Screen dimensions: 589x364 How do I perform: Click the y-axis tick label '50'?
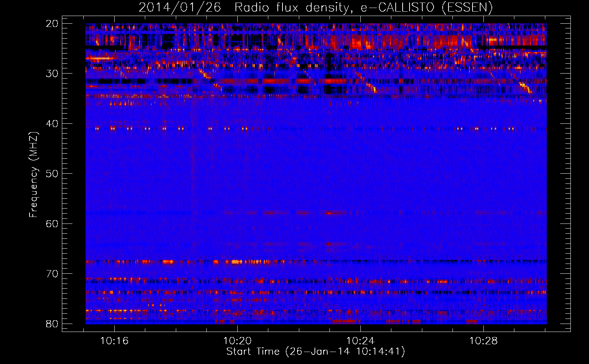click(x=52, y=174)
